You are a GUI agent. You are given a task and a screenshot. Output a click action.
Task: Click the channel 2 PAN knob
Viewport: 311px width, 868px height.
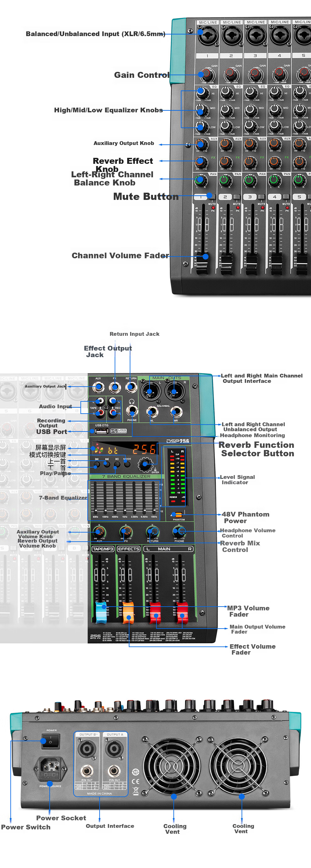(x=224, y=180)
